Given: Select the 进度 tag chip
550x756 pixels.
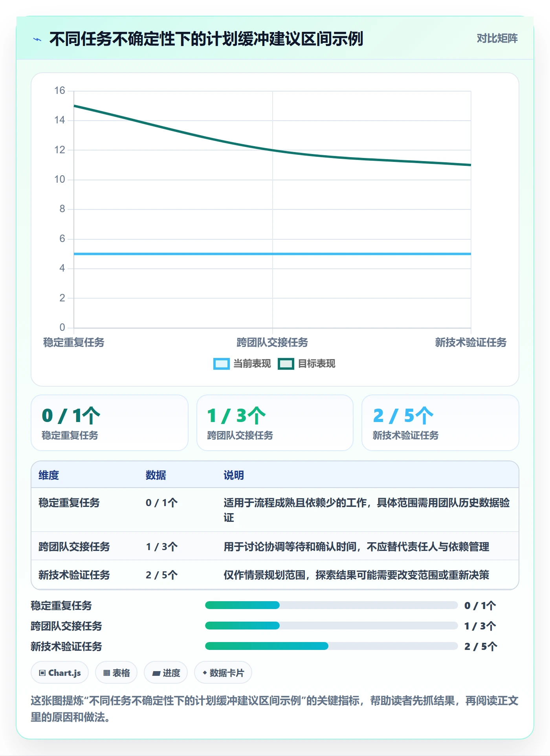Looking at the screenshot, I should tap(166, 673).
